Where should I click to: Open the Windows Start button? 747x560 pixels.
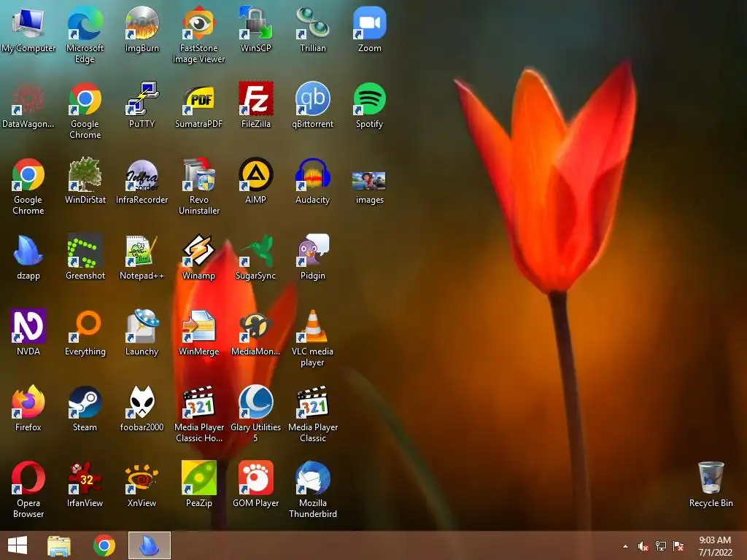click(x=18, y=545)
